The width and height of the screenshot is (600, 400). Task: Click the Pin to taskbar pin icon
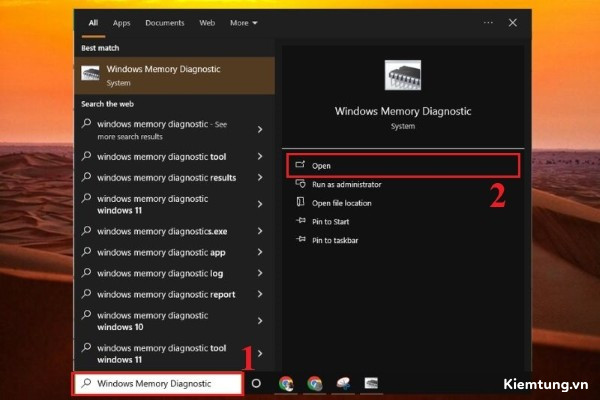click(301, 239)
